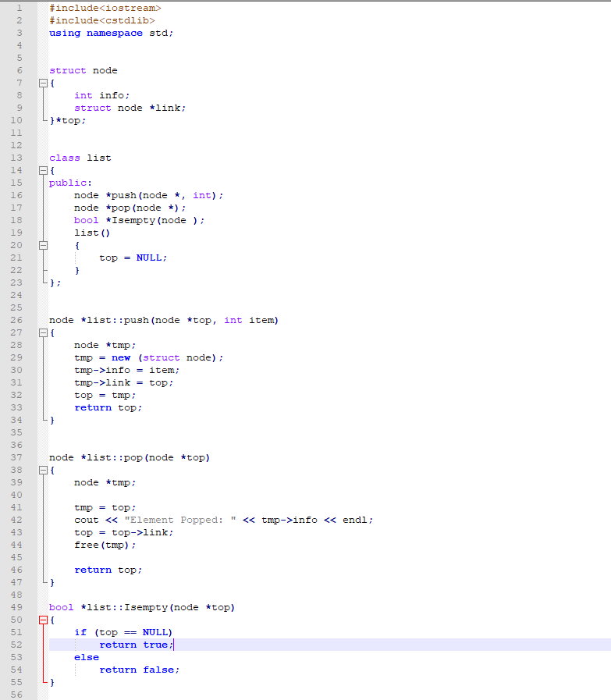Click "bool *Isempty(node );" prototype
The height and width of the screenshot is (700, 611).
point(139,221)
